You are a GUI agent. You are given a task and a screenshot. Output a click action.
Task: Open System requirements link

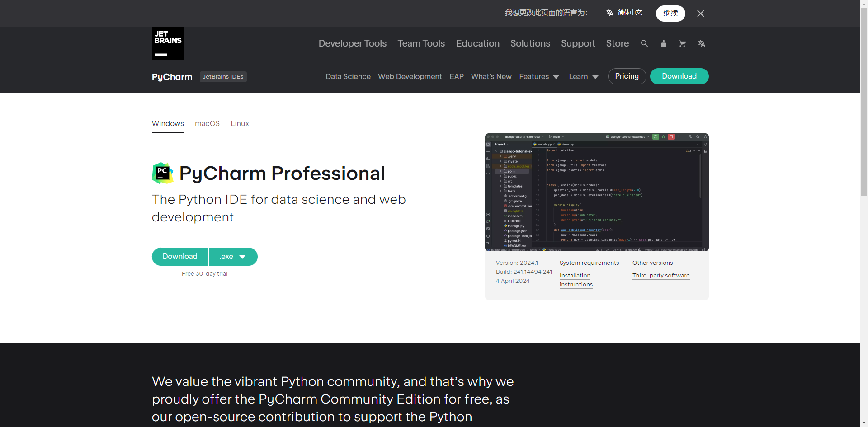[x=590, y=263]
